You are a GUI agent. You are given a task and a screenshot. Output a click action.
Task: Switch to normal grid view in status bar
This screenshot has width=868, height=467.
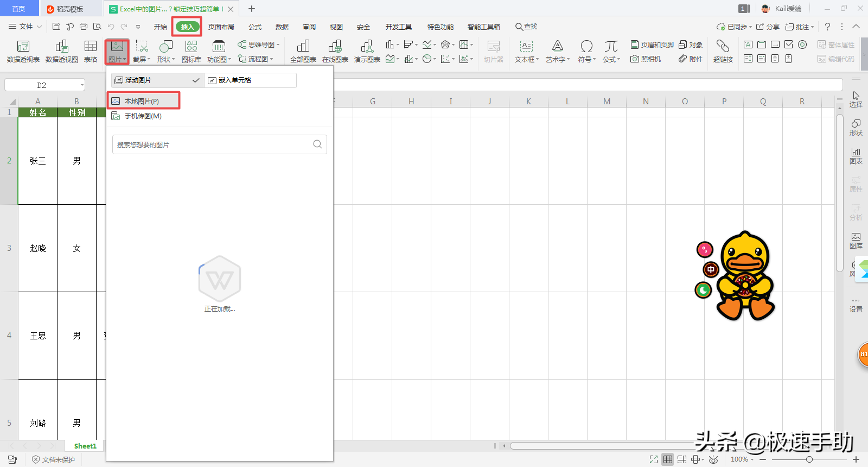(x=668, y=459)
